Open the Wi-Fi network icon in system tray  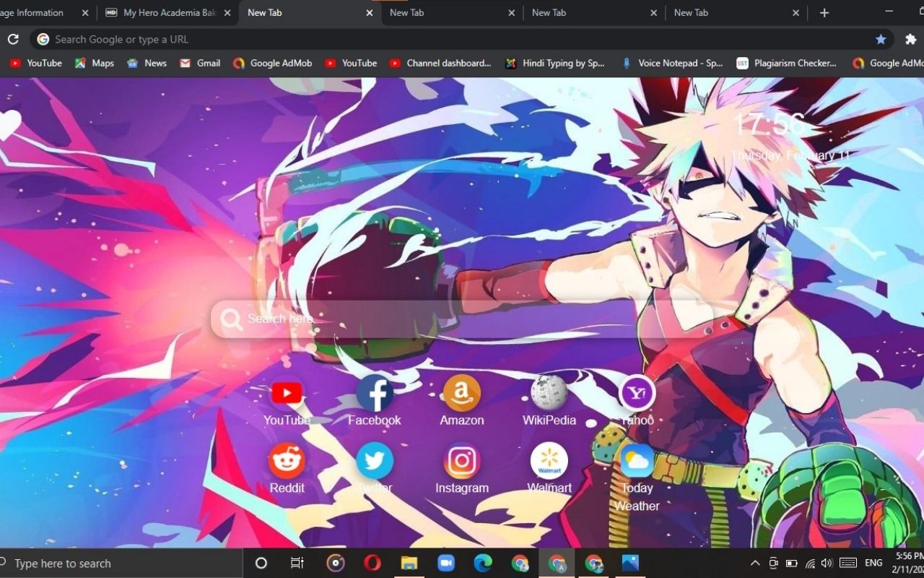(x=810, y=564)
